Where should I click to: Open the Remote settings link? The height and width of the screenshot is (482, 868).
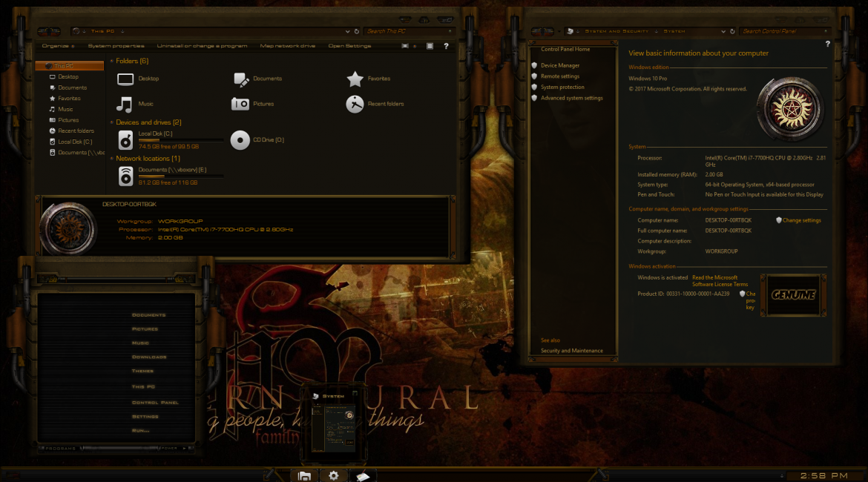pos(559,76)
